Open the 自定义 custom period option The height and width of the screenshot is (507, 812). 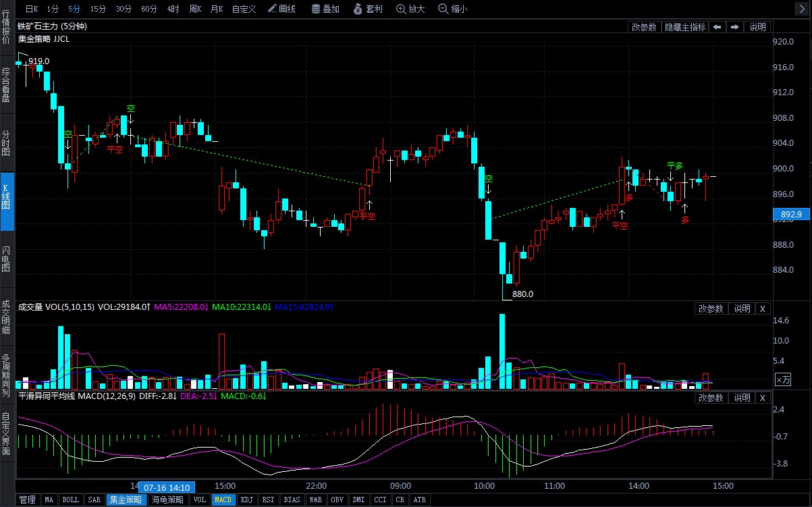[x=244, y=9]
